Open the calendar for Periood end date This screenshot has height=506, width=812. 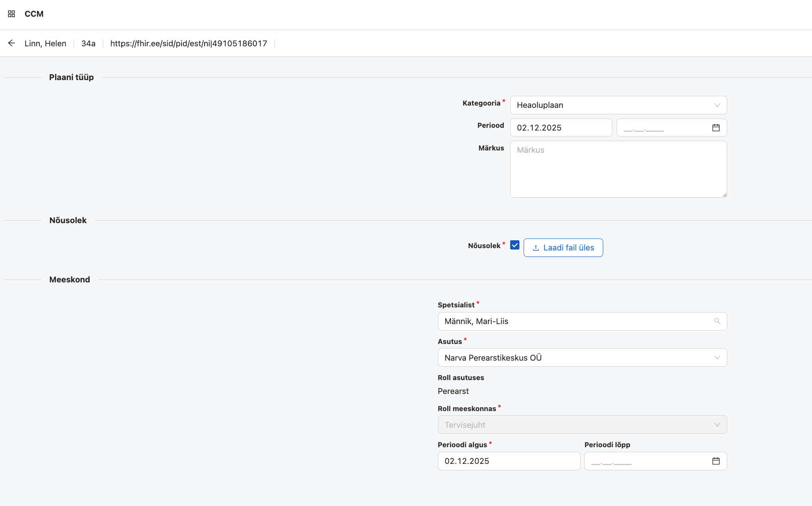716,127
